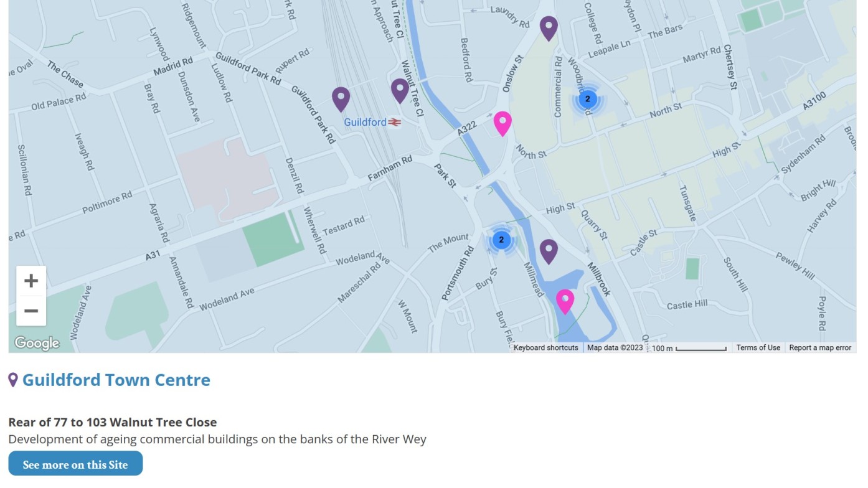868x488 pixels.
Task: Click Rear of 77 to 103 Walnut Tree Close title
Action: [x=113, y=422]
